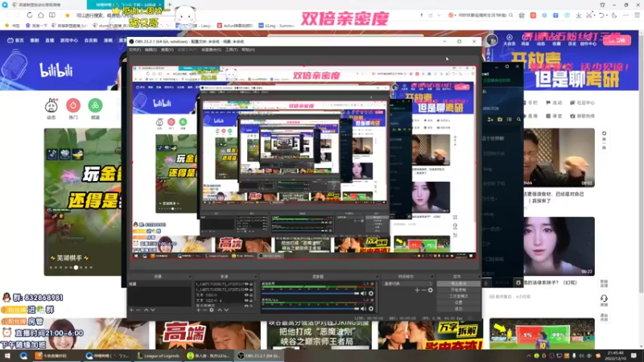Open scene transition type dropdown in OBS
The width and height of the screenshot is (644, 362).
pos(408,284)
